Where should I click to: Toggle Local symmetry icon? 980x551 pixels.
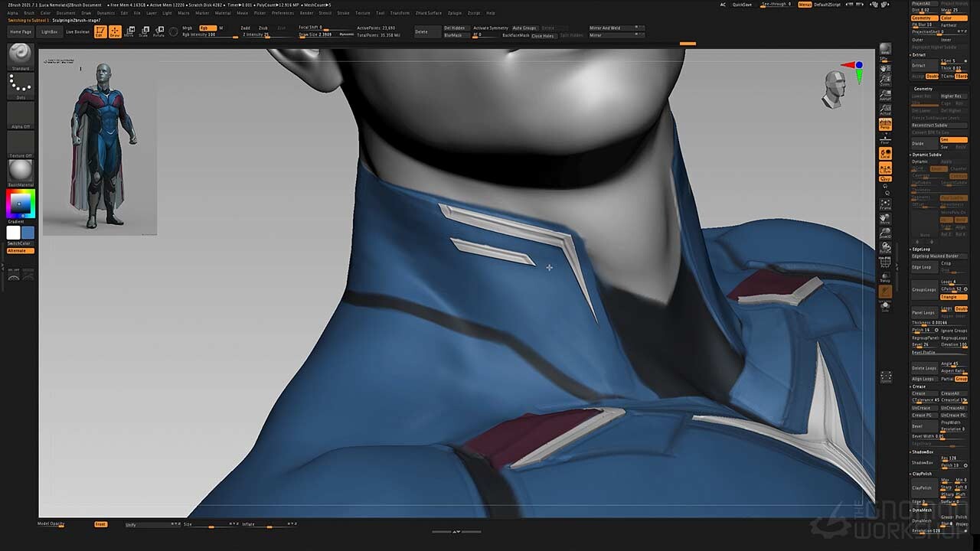(x=885, y=154)
